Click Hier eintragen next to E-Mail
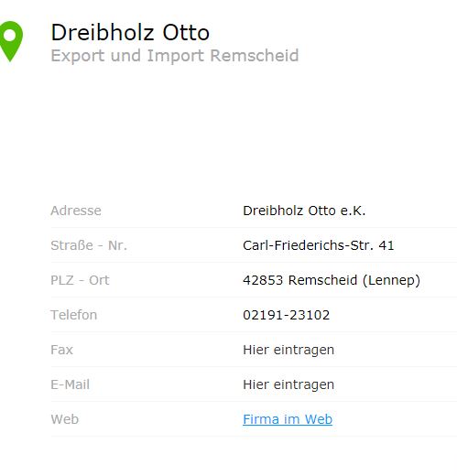Image resolution: width=457 pixels, height=476 pixels. pos(288,384)
